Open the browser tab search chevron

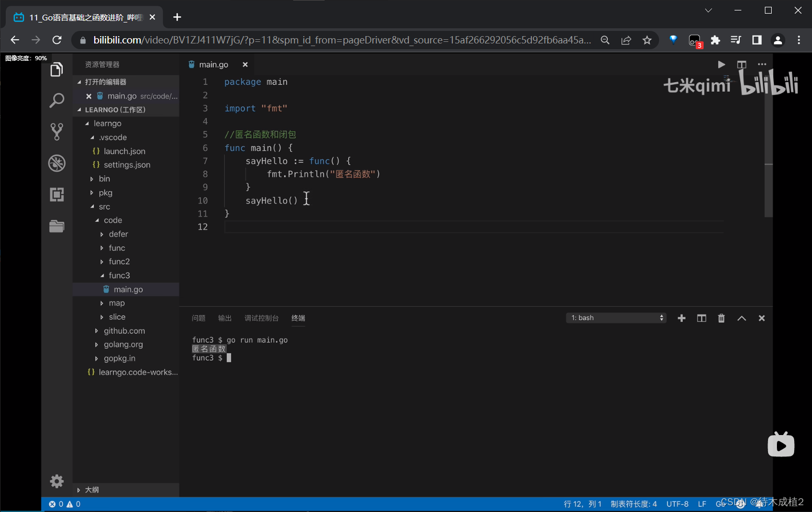point(708,10)
